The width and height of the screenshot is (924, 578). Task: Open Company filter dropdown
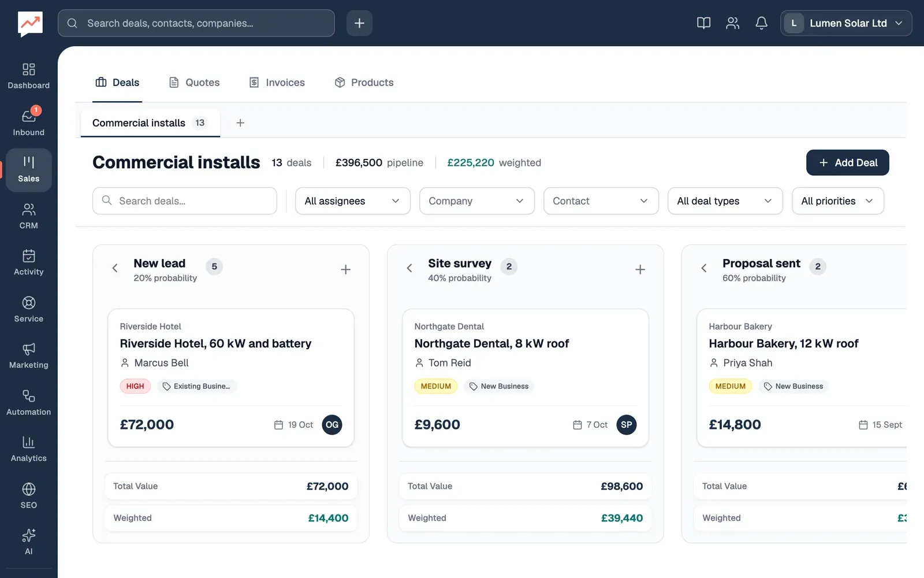click(x=477, y=201)
